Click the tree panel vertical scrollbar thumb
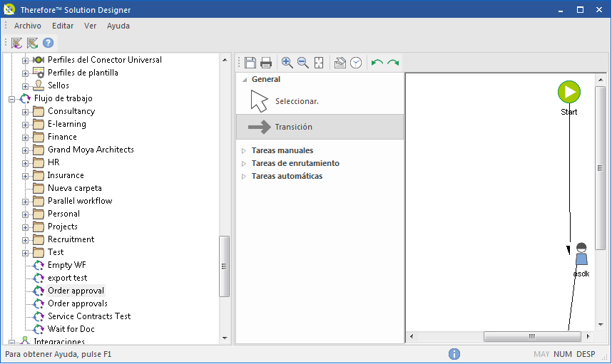The image size is (612, 364). (x=224, y=266)
